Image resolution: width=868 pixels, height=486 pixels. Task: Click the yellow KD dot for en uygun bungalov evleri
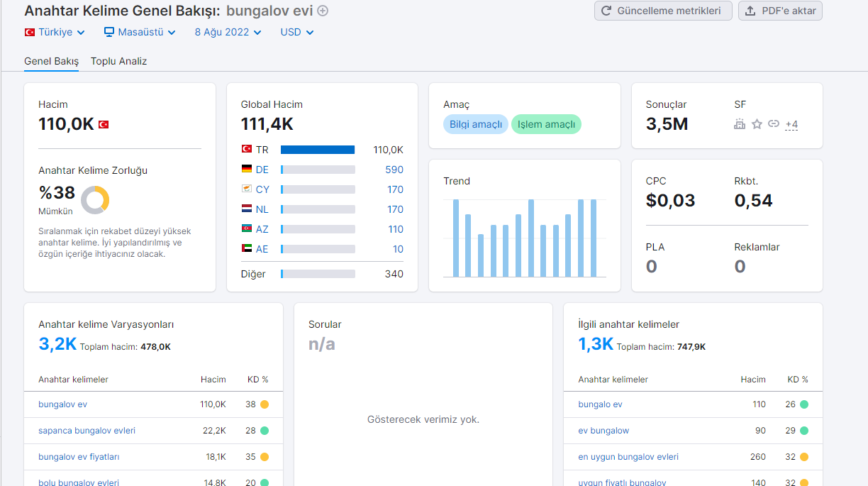point(804,457)
